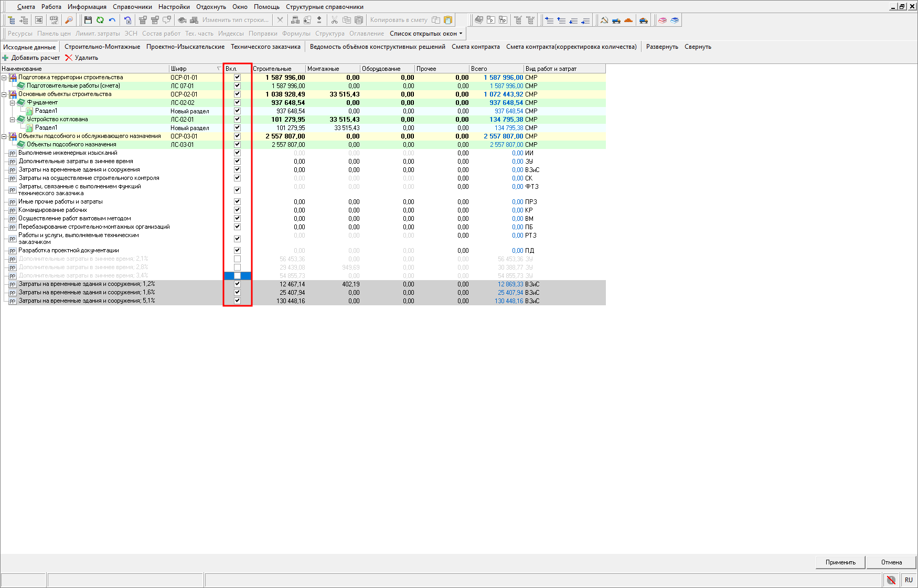Switch to Строительно-Монтажные tab

[x=102, y=47]
